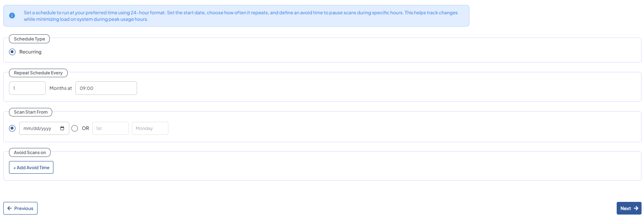Click the Schedule Type section label

tap(29, 39)
